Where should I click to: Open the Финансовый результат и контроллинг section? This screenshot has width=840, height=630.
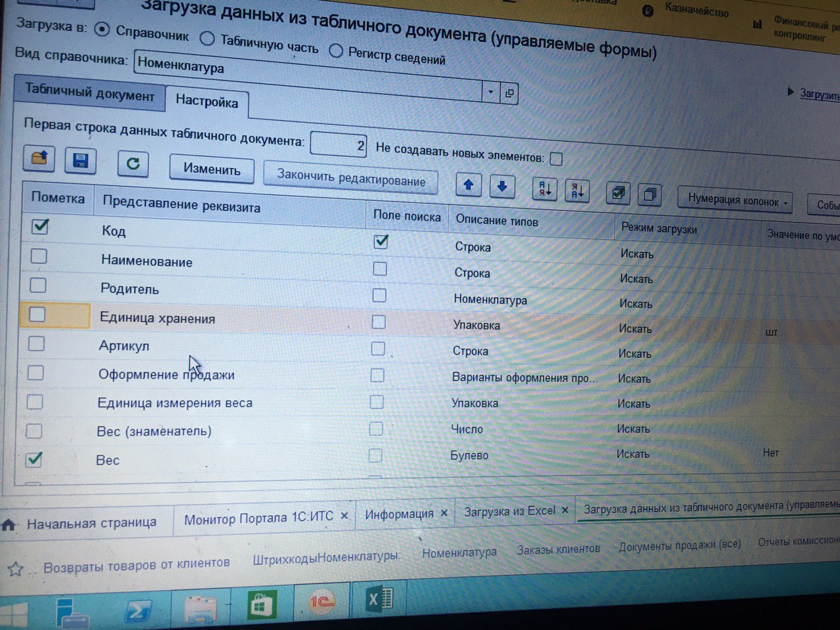(806, 30)
